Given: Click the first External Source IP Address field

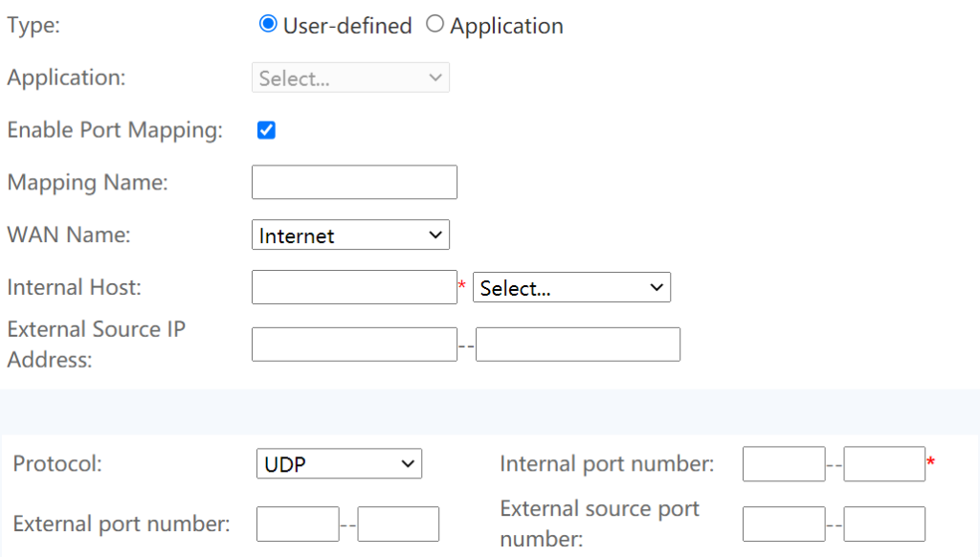Looking at the screenshot, I should coord(354,345).
